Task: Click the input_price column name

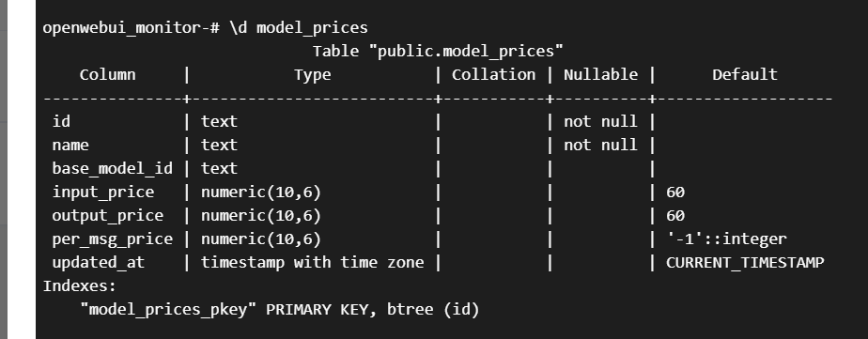Action: pos(103,192)
